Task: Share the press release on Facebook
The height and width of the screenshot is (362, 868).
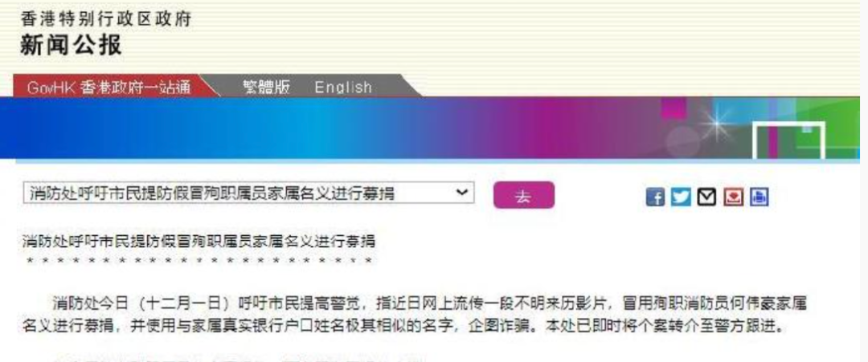Action: point(656,197)
